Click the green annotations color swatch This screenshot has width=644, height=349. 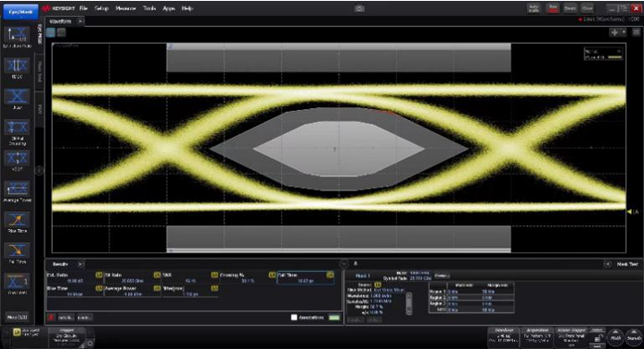pyautogui.click(x=334, y=318)
